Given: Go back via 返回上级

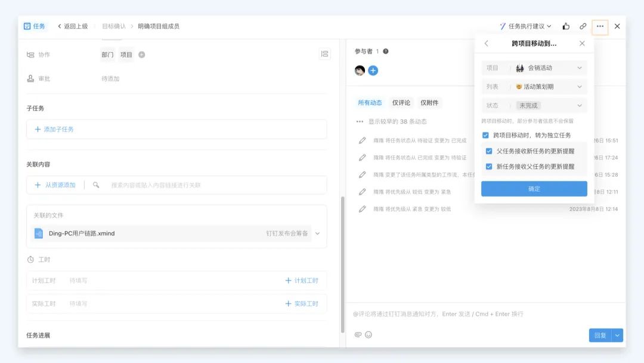Looking at the screenshot, I should click(x=73, y=26).
